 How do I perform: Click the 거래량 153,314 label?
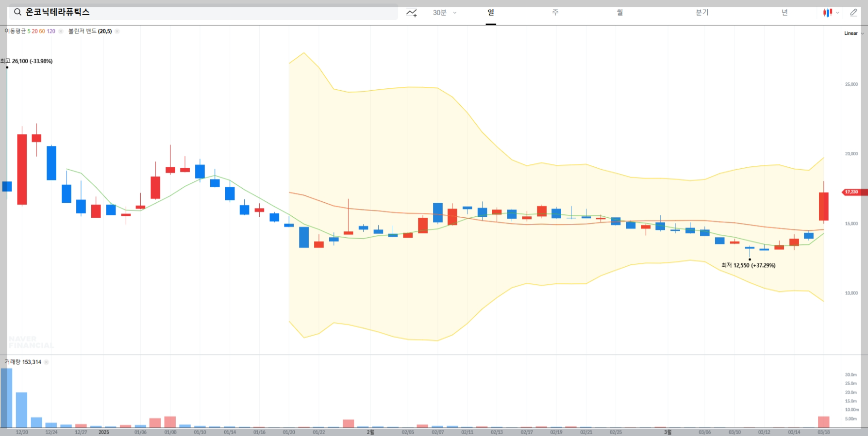coord(23,362)
